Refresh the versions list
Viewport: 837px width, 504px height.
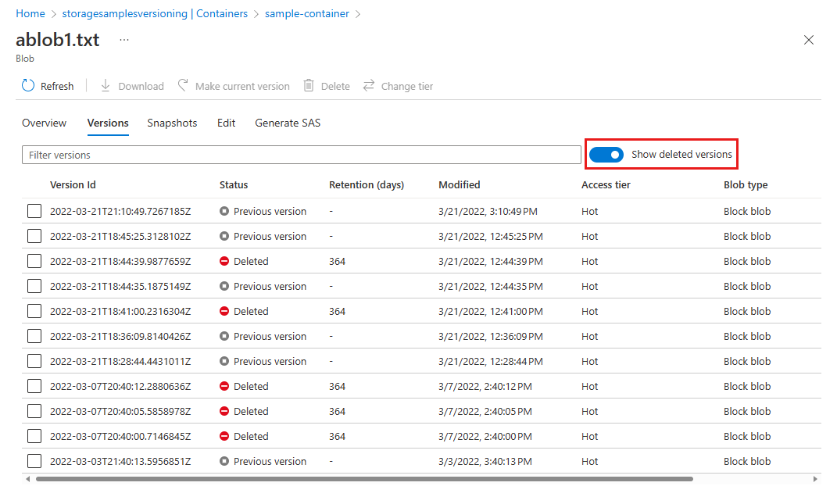tap(47, 85)
